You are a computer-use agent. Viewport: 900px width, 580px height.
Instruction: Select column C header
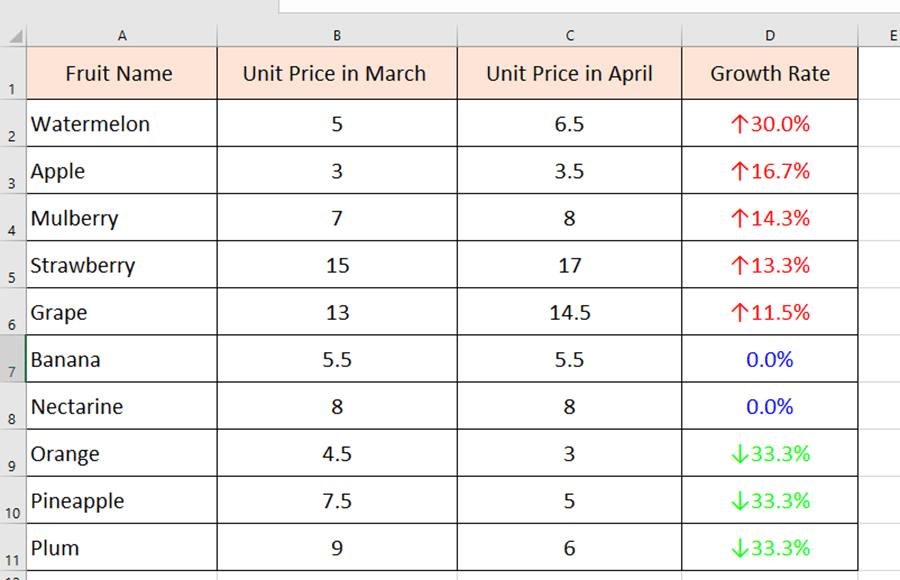point(569,34)
